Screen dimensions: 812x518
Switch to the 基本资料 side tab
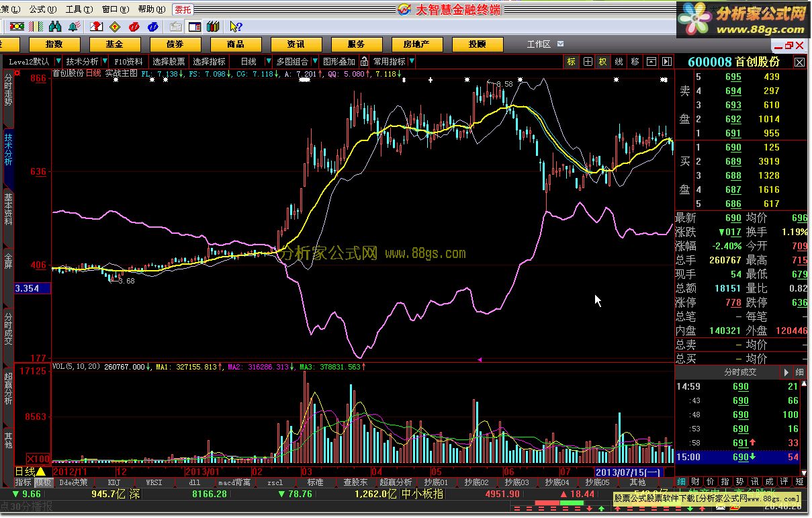(x=8, y=209)
